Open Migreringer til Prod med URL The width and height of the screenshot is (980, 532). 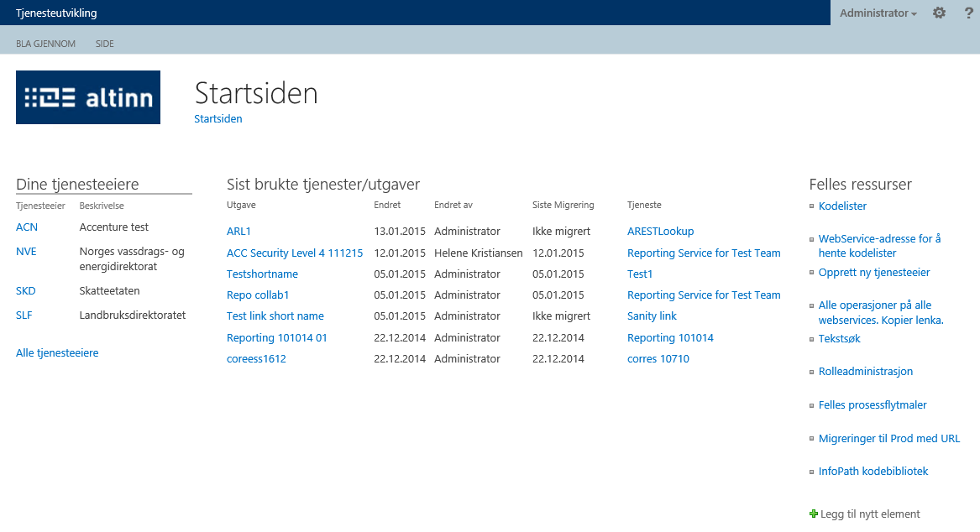888,439
